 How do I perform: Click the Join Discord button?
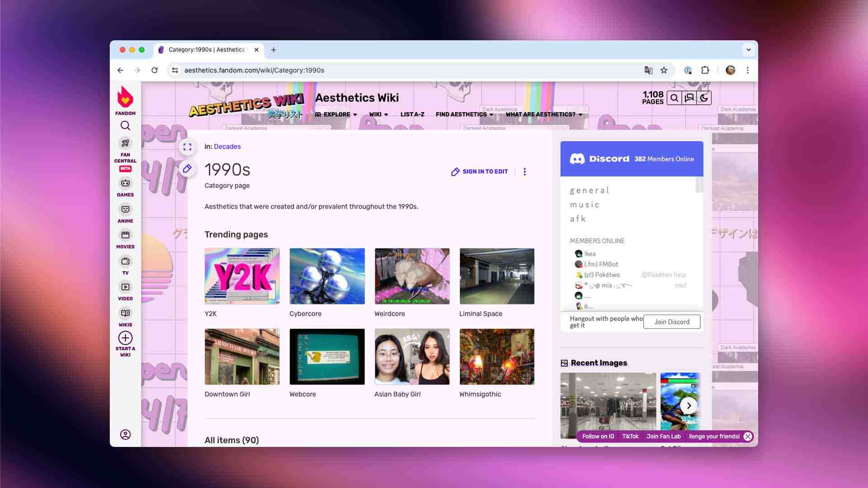(672, 322)
